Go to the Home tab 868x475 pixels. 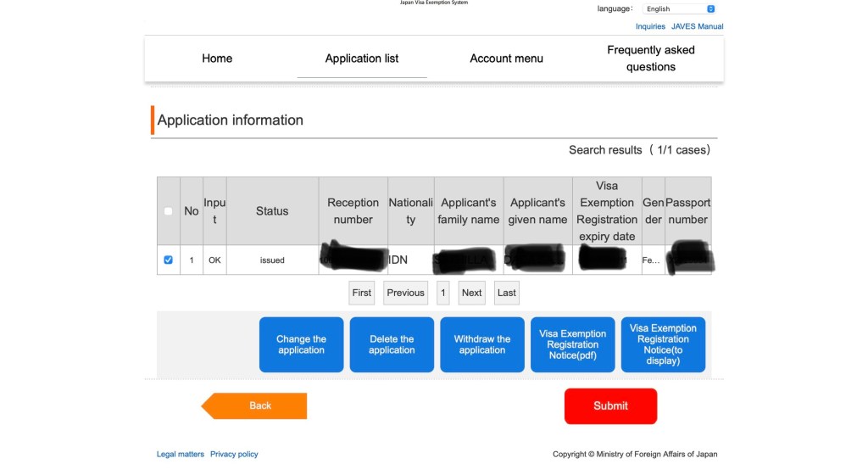tap(217, 59)
